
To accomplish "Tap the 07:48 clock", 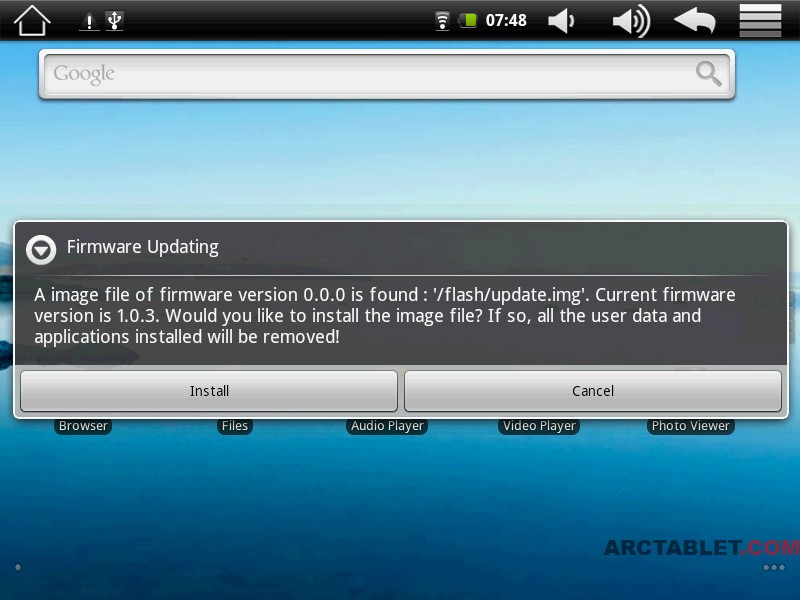I will pyautogui.click(x=506, y=20).
